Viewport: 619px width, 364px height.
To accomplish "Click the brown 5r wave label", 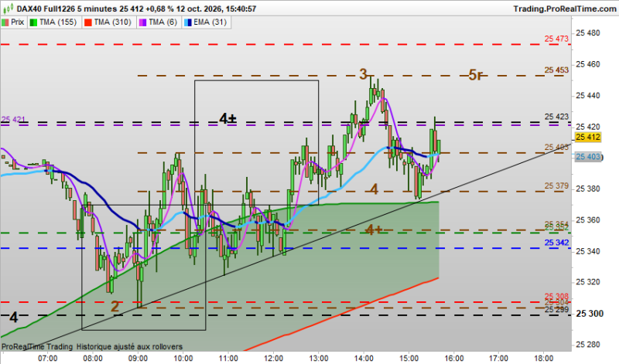I will tap(476, 75).
